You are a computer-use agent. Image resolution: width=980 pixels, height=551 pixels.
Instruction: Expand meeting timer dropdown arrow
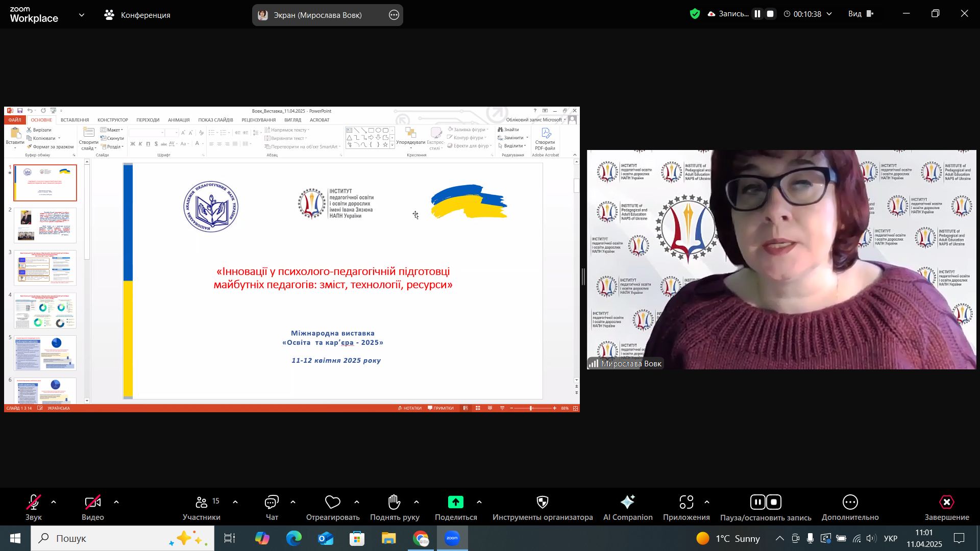[x=829, y=14]
